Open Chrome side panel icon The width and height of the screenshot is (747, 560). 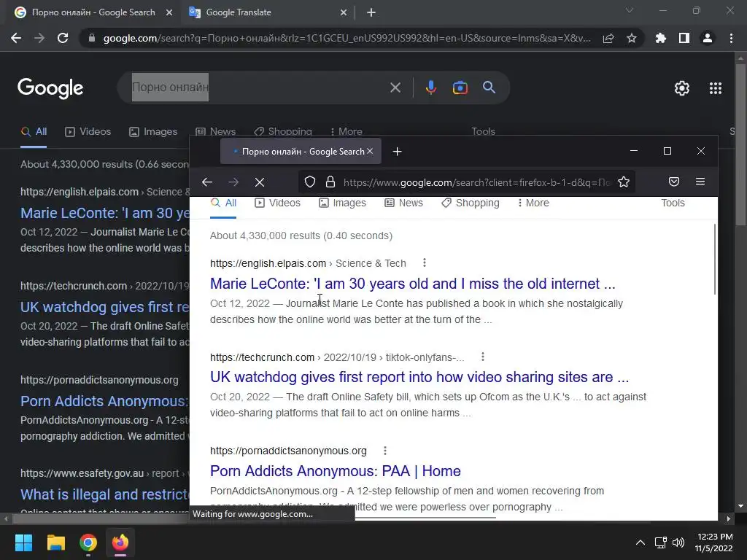tap(684, 38)
